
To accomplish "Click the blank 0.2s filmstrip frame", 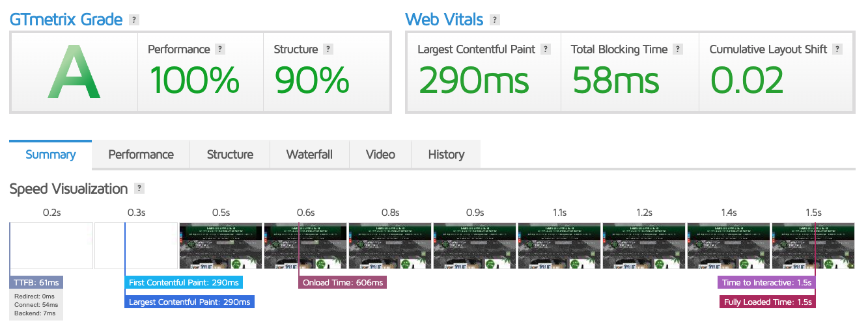I will pos(51,246).
